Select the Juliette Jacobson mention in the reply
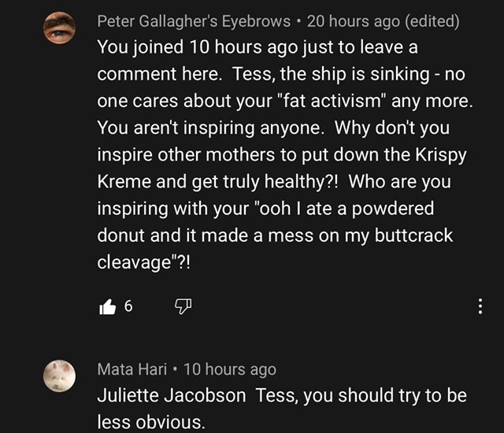The height and width of the screenshot is (433, 504). 172,395
